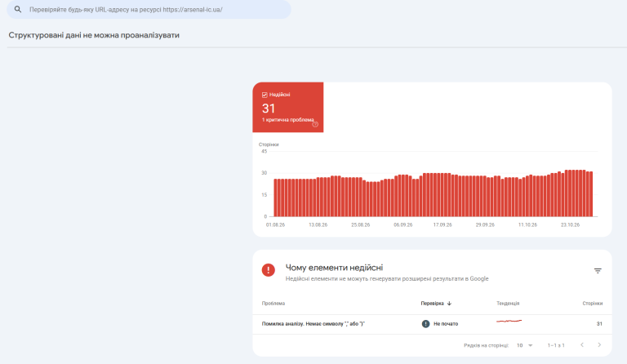Open the help icon on the red card
This screenshot has width=627, height=364.
[315, 124]
